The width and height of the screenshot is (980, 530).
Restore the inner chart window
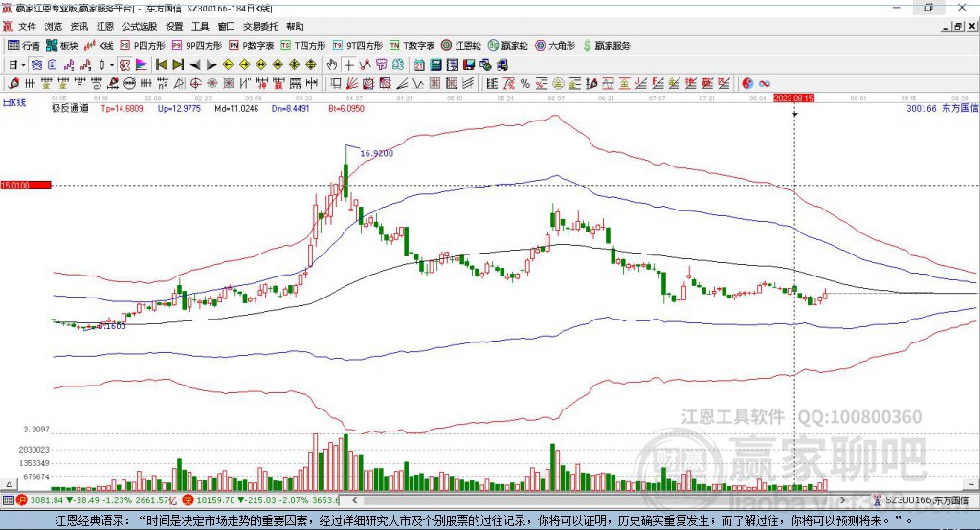pyautogui.click(x=958, y=26)
